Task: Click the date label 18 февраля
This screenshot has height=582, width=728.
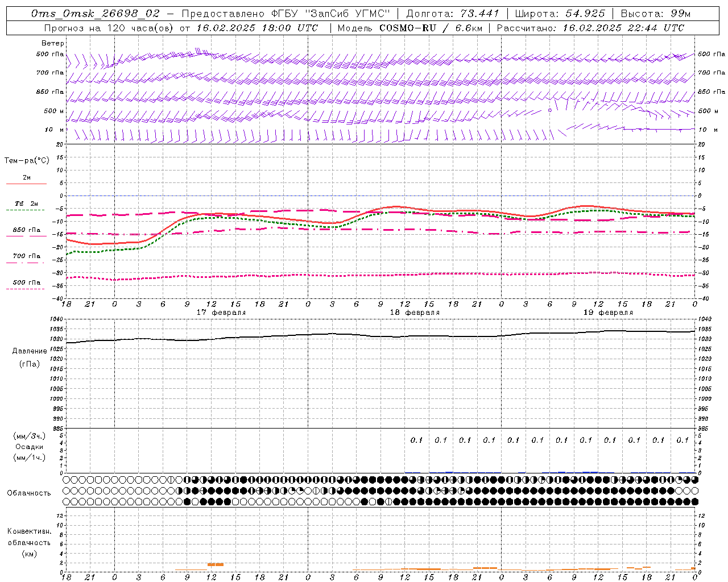Action: click(415, 313)
